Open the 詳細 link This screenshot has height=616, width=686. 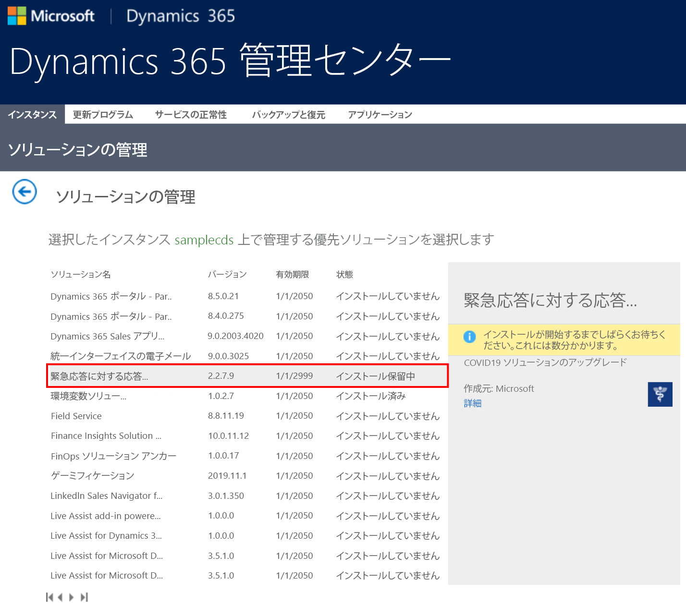pyautogui.click(x=473, y=403)
